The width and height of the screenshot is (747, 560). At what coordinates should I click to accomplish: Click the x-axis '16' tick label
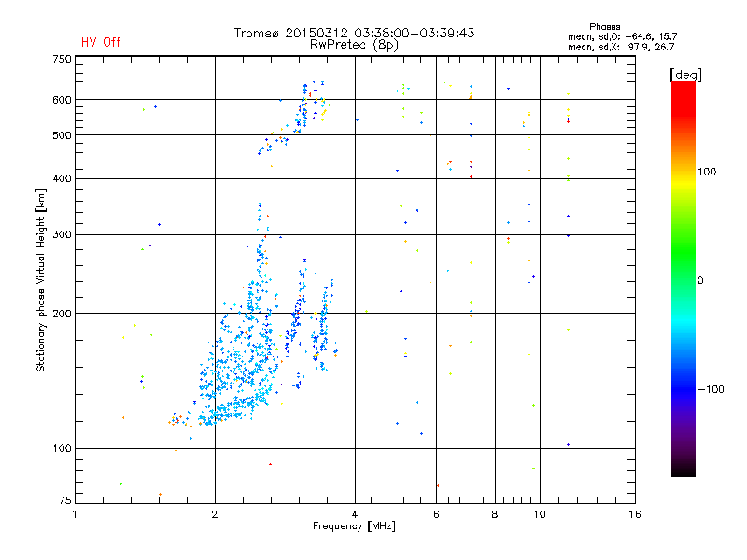coord(635,514)
